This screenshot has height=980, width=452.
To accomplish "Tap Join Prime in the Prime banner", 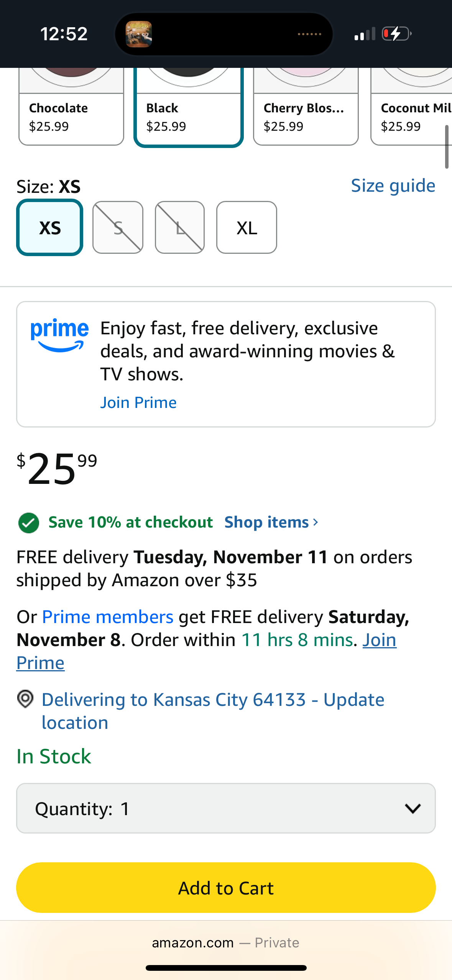I will (x=138, y=403).
